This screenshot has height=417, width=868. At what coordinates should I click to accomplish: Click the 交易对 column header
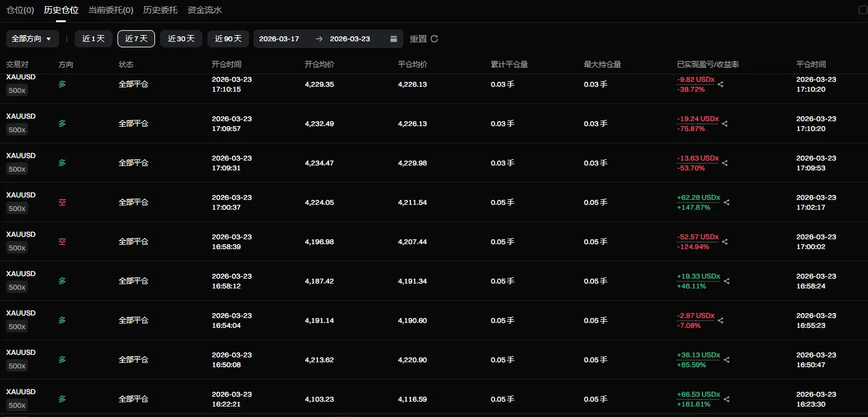(x=17, y=65)
